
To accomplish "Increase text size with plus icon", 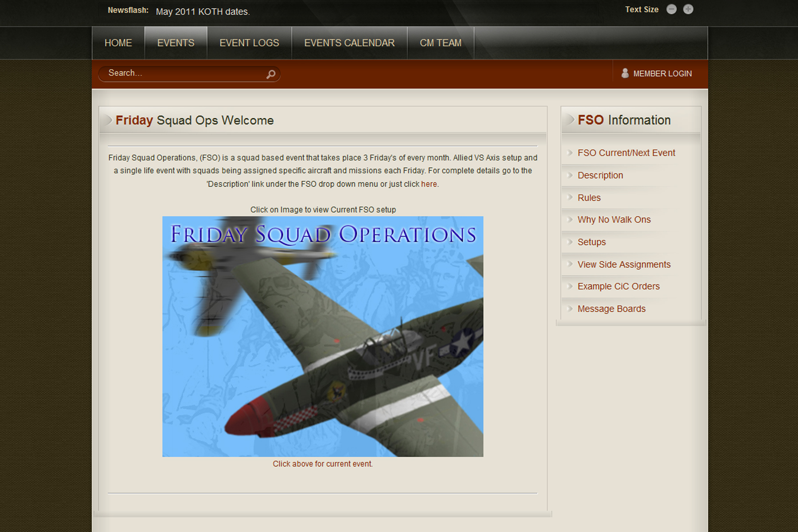I will point(688,9).
